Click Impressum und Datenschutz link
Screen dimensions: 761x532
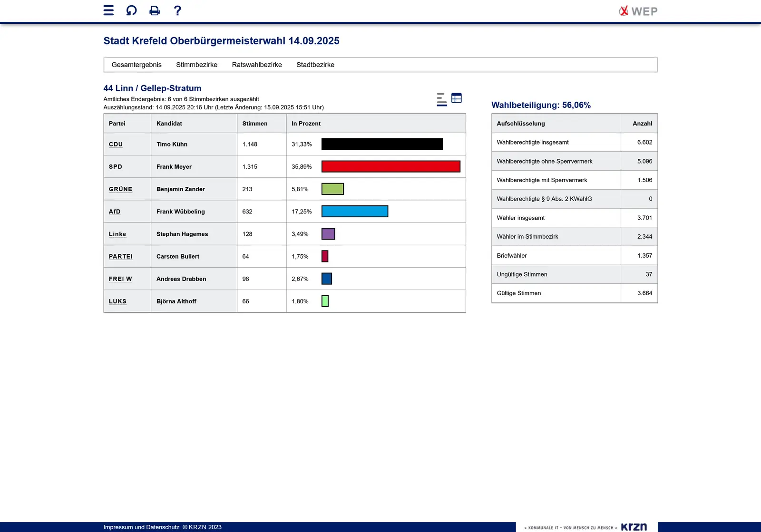click(140, 527)
